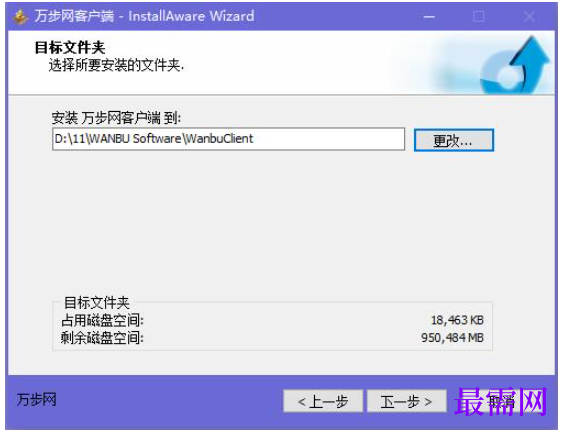Minimize the InstallAware Wizard window

(x=429, y=17)
